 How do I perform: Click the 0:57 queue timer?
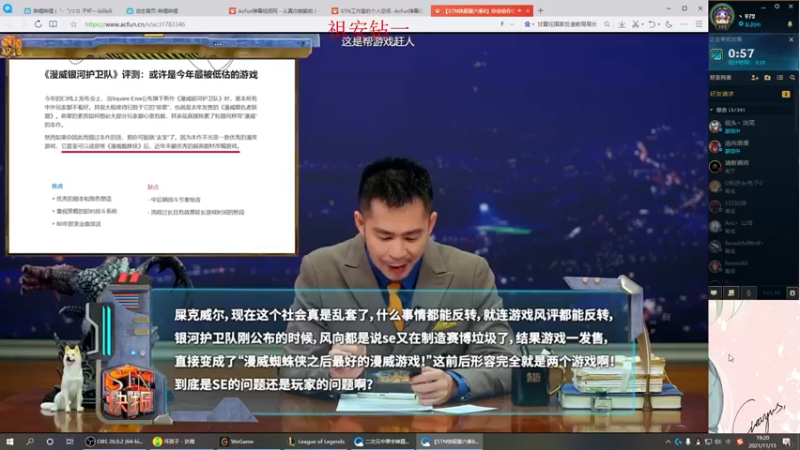click(x=741, y=53)
